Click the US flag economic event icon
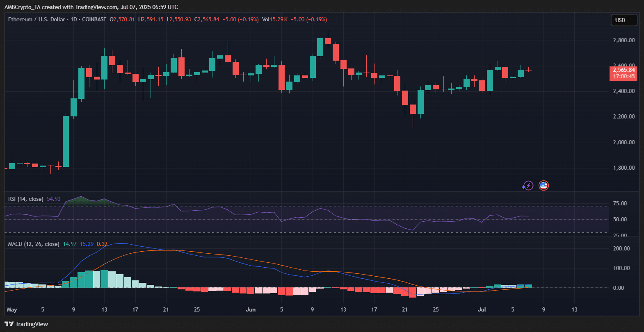Screen dimensions: 644x332 click(x=544, y=186)
